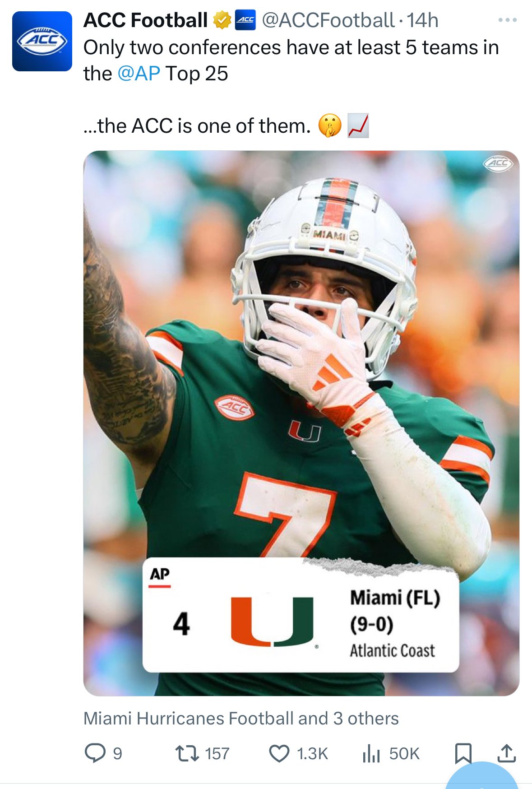View analytics via the bar chart icon
The height and width of the screenshot is (789, 532).
[371, 753]
